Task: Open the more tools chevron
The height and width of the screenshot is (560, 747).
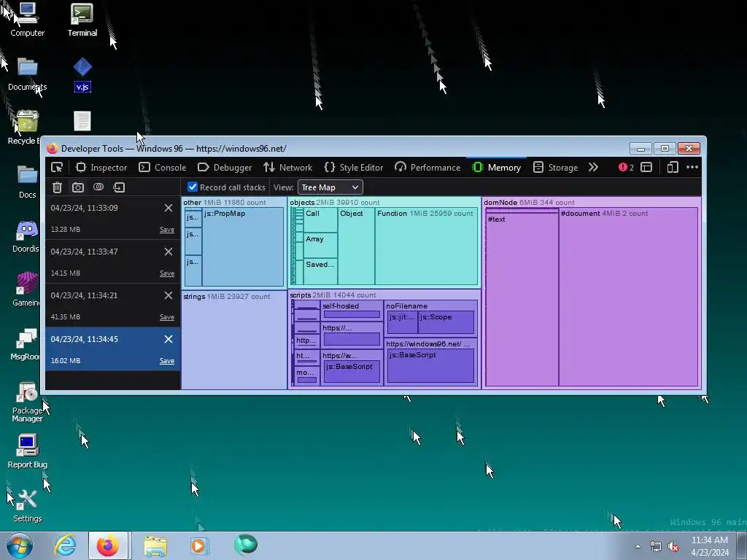Action: (x=593, y=168)
